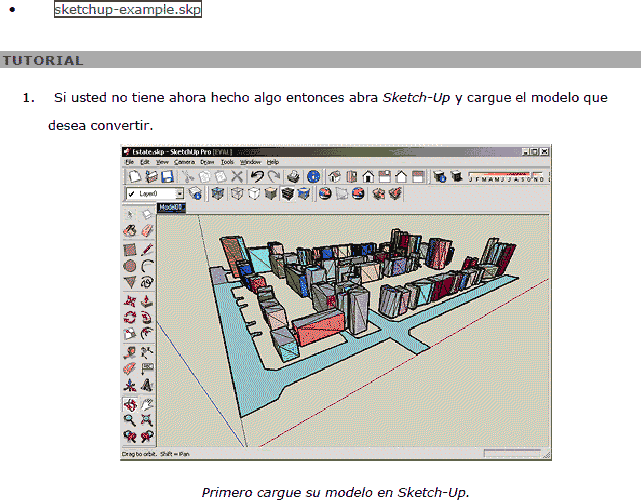Select the Zoom magnifier tool
The height and width of the screenshot is (500, 641).
coord(130,420)
